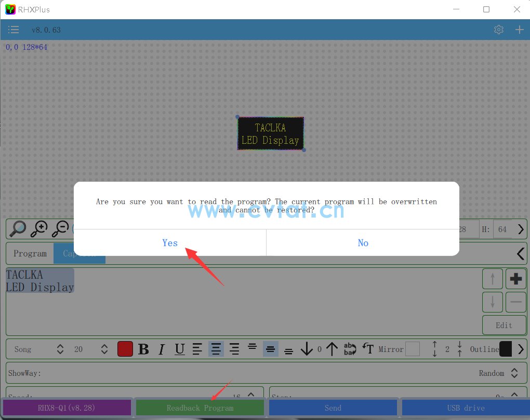
Task: Switch to the Program tab
Action: point(30,254)
